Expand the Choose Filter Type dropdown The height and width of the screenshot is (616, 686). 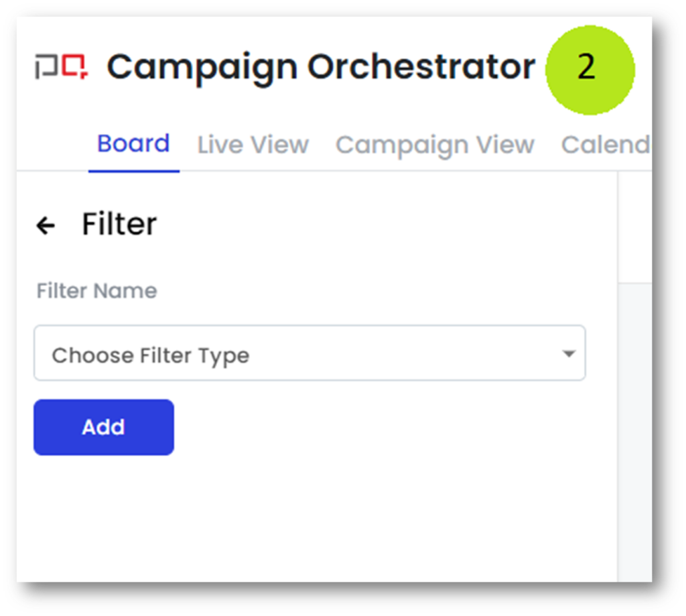point(310,354)
